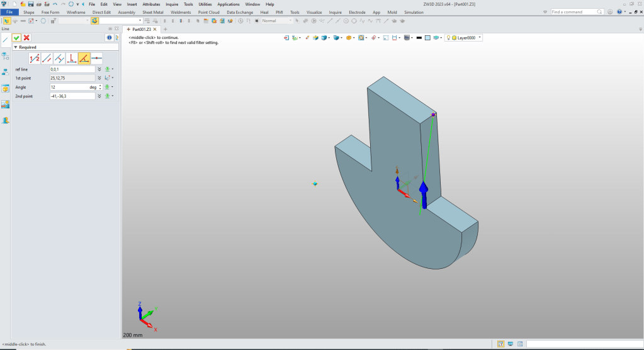Screen dimensions: 644x350
Task: Open the user manager icon in the left sidebar
Action: (5, 120)
